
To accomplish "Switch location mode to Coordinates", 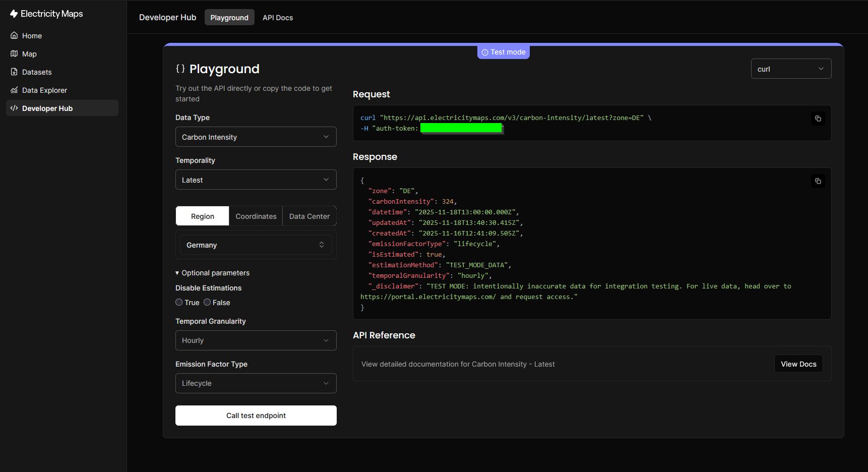I will [256, 216].
